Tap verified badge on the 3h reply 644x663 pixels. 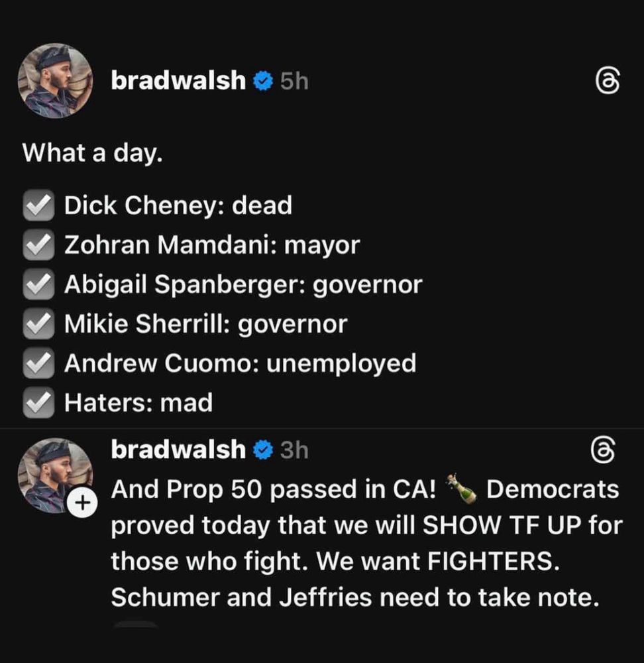264,450
